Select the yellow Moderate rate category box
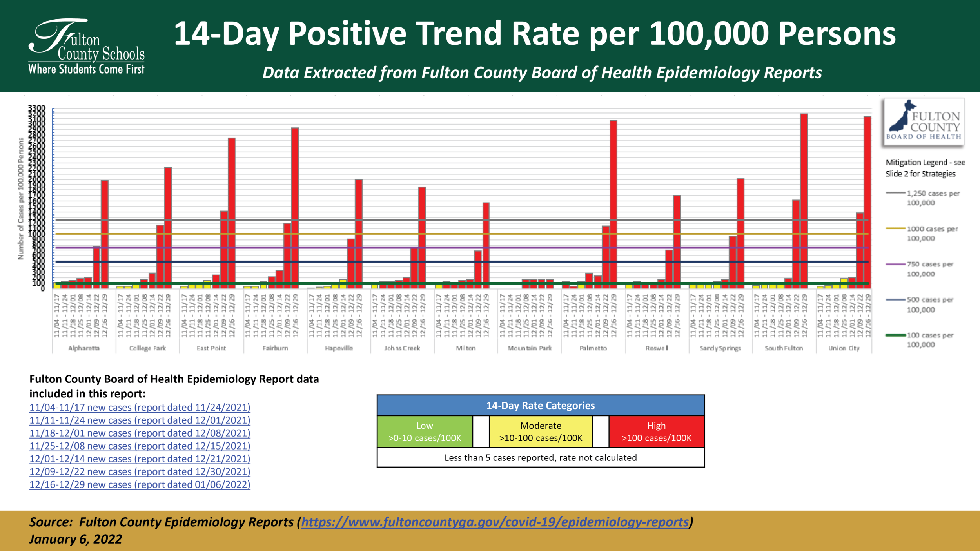The width and height of the screenshot is (980, 551). pos(541,431)
